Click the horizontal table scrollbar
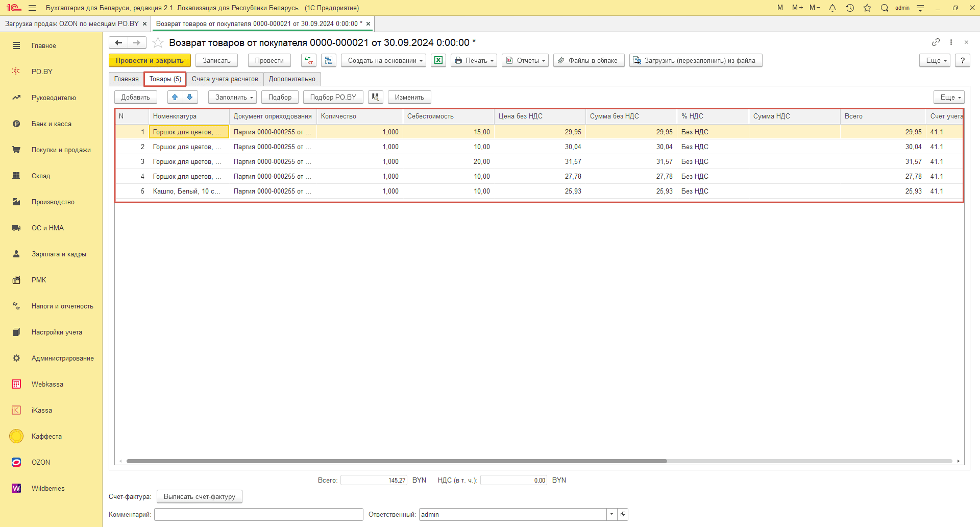The width and height of the screenshot is (980, 527). pyautogui.click(x=397, y=461)
